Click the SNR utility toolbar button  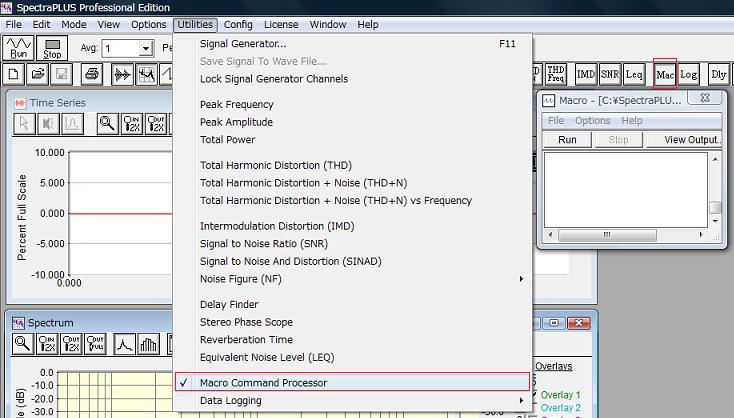tap(610, 74)
